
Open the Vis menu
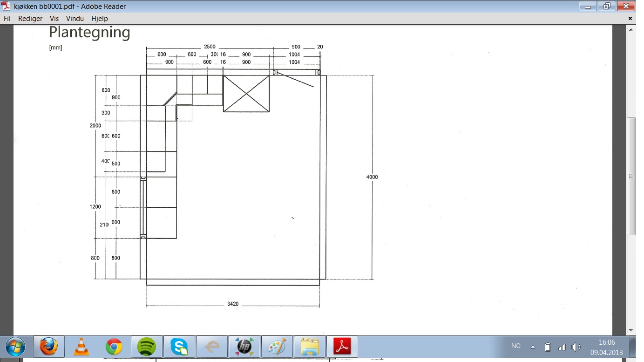(54, 19)
